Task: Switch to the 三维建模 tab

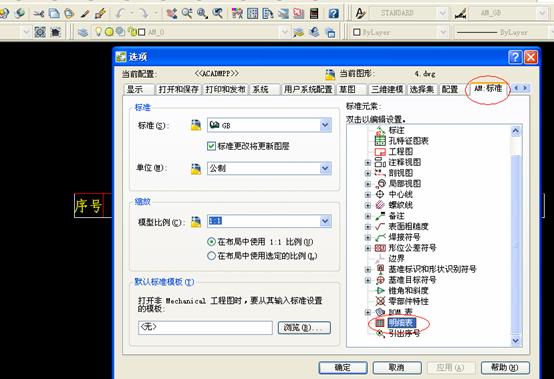Action: (387, 90)
